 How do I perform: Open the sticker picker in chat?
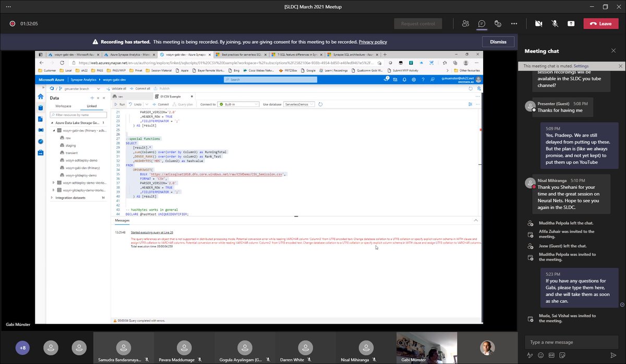(x=562, y=355)
